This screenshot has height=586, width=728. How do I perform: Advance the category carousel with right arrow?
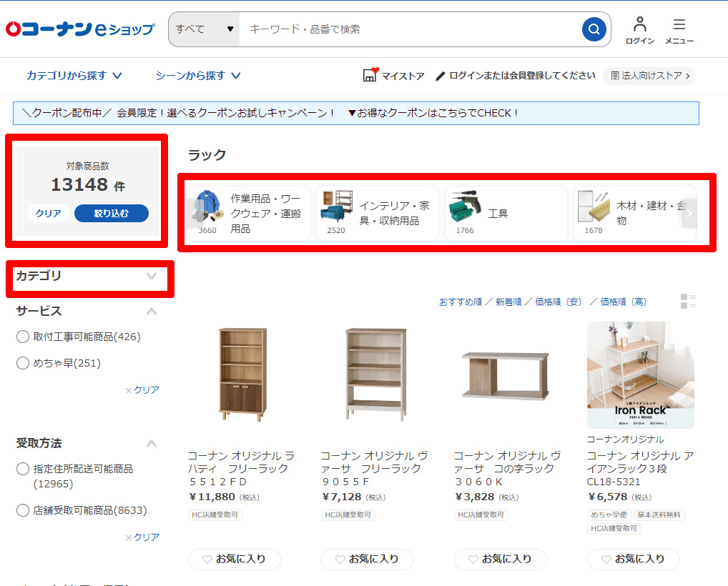coord(689,214)
